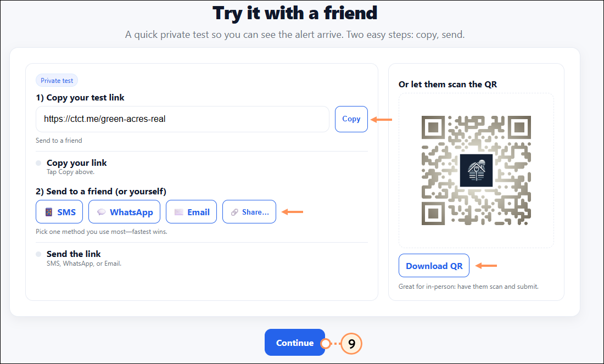The width and height of the screenshot is (604, 364).
Task: Click the orange arrow beside Download QR
Action: 486,266
